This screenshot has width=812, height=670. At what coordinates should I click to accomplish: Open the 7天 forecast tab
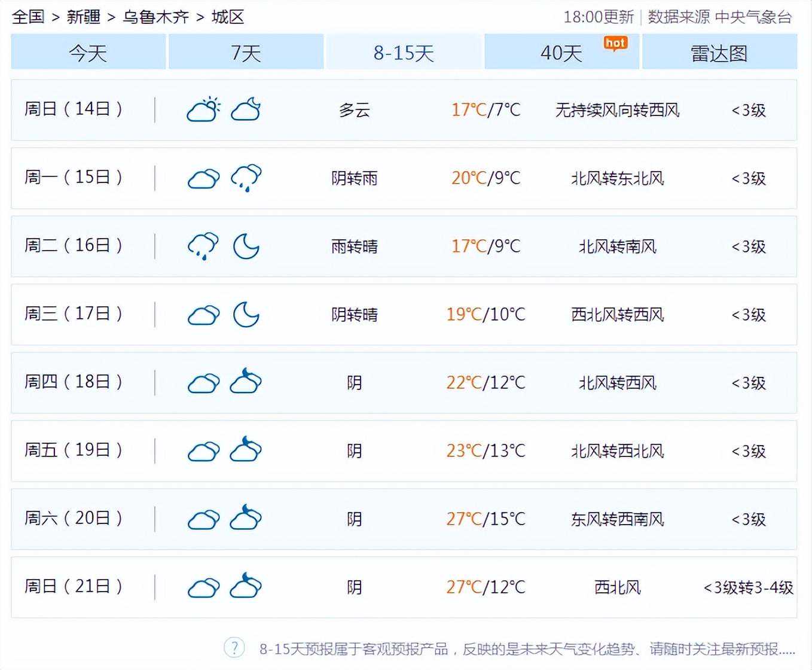(246, 53)
